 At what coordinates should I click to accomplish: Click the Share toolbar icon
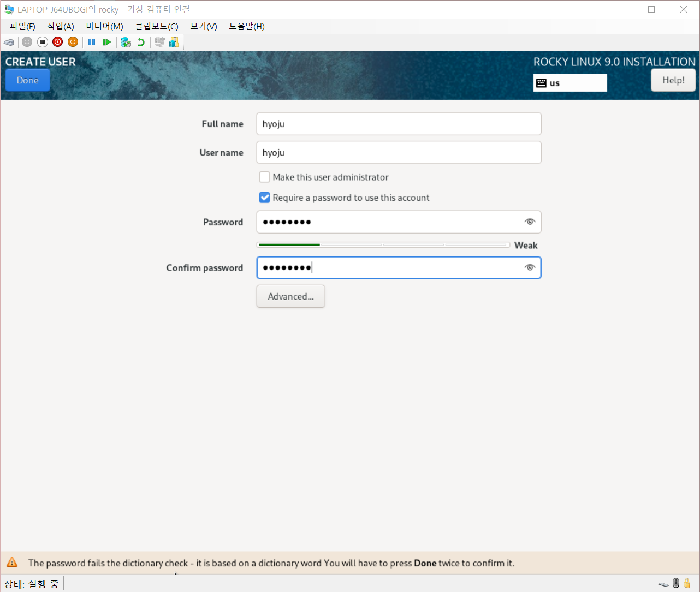pyautogui.click(x=174, y=42)
